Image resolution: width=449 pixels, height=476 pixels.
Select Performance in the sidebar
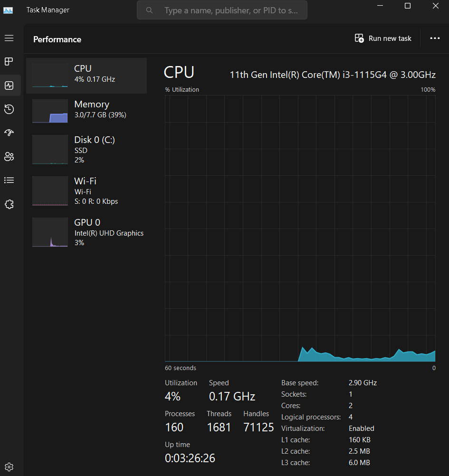pyautogui.click(x=9, y=85)
